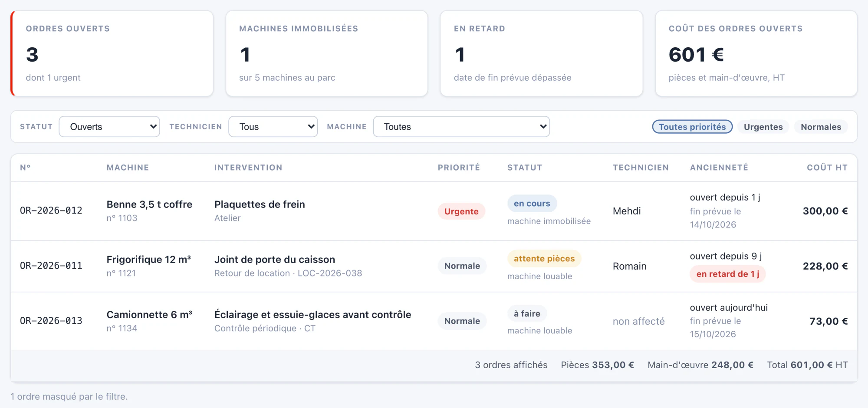Open order OR-2026-013
Image resolution: width=868 pixels, height=408 pixels.
click(51, 321)
